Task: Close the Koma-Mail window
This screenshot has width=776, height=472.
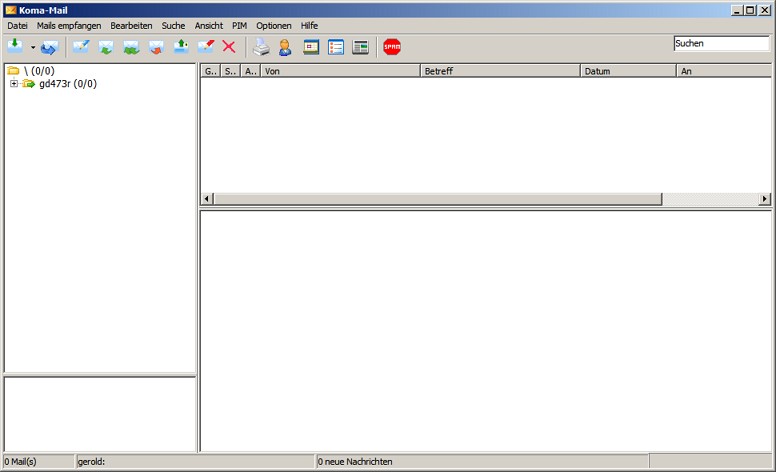Action: coord(765,10)
